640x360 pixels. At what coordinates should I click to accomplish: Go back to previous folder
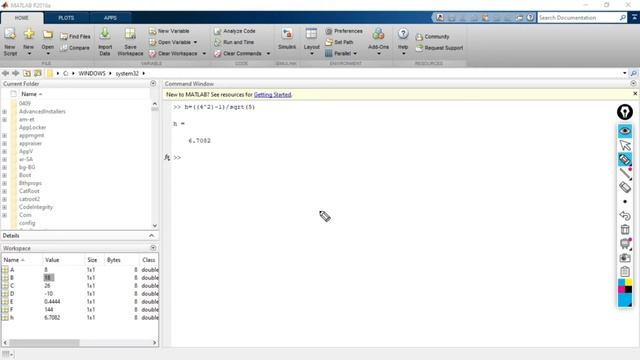click(5, 73)
